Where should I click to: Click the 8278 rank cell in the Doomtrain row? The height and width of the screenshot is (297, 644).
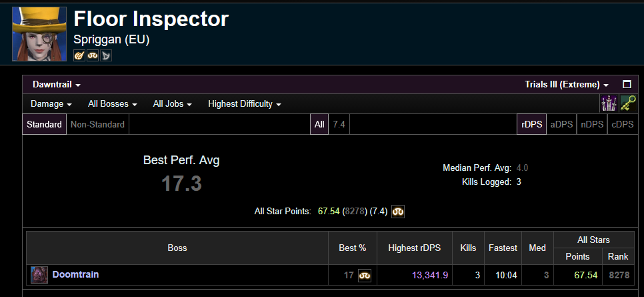click(619, 275)
